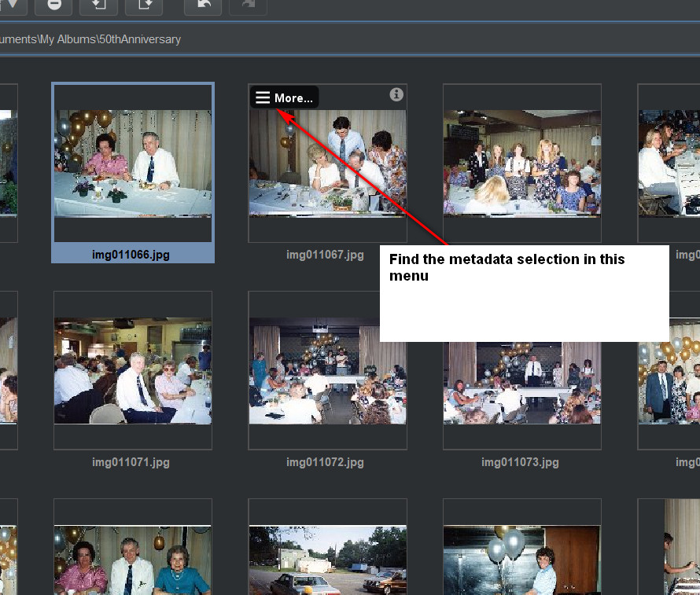Click the img011072.jpg file name label
This screenshot has width=700, height=595.
(x=325, y=462)
